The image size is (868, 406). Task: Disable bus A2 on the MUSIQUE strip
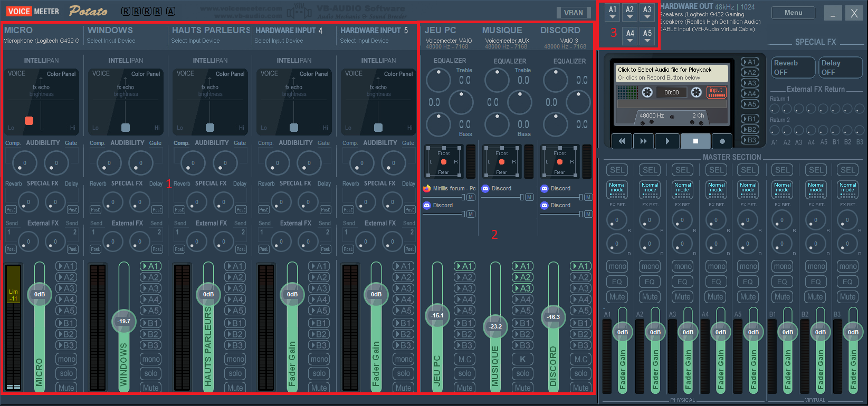pyautogui.click(x=523, y=277)
